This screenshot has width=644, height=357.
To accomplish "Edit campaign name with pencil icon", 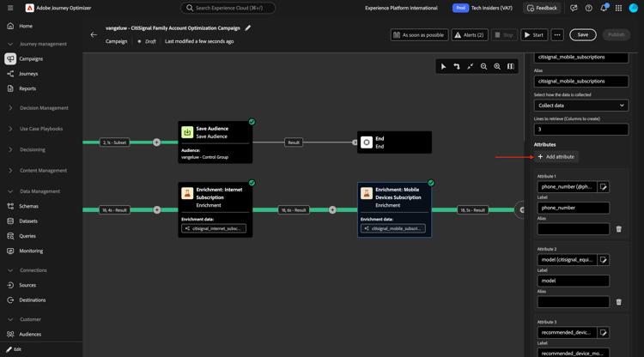I will (x=247, y=28).
